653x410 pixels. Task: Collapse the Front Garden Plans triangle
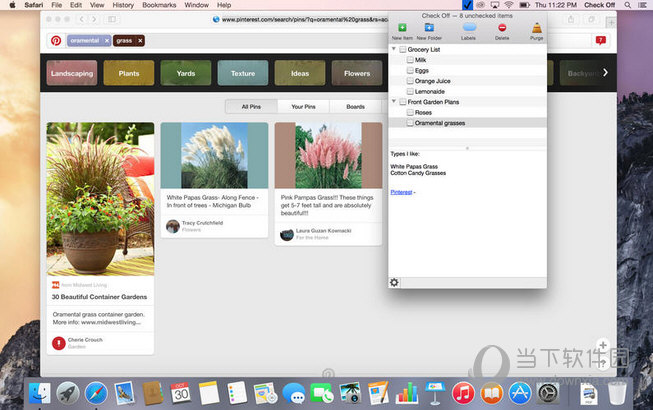394,101
